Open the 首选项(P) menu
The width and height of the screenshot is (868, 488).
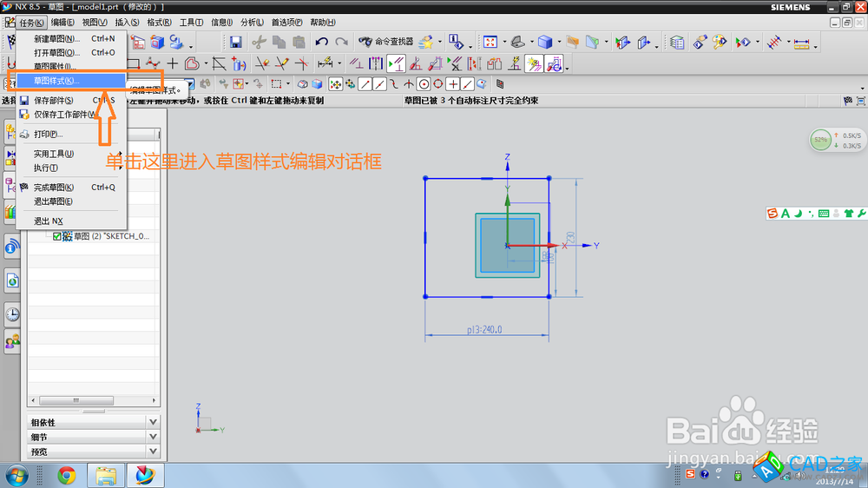pos(286,23)
